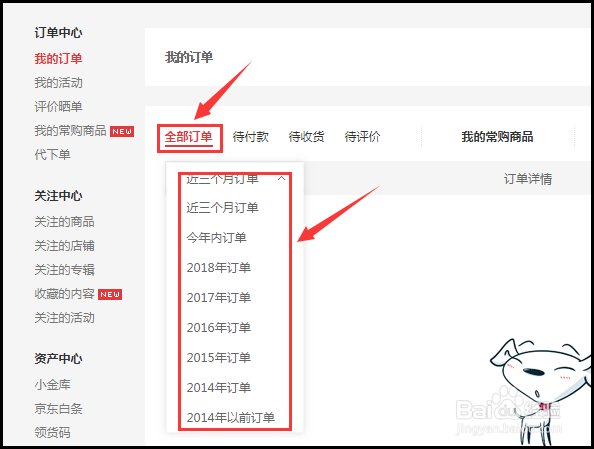
Task: Open 领货码 link
Action: (x=52, y=432)
